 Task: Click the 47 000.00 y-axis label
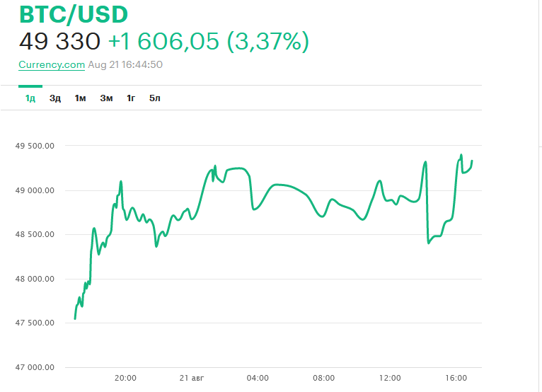[35, 367]
